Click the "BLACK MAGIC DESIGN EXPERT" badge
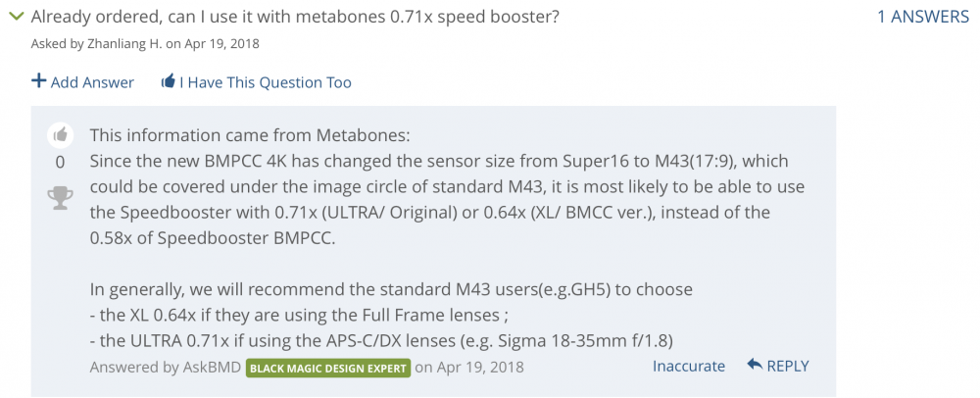Screen dimensions: 980x398 [x=327, y=368]
